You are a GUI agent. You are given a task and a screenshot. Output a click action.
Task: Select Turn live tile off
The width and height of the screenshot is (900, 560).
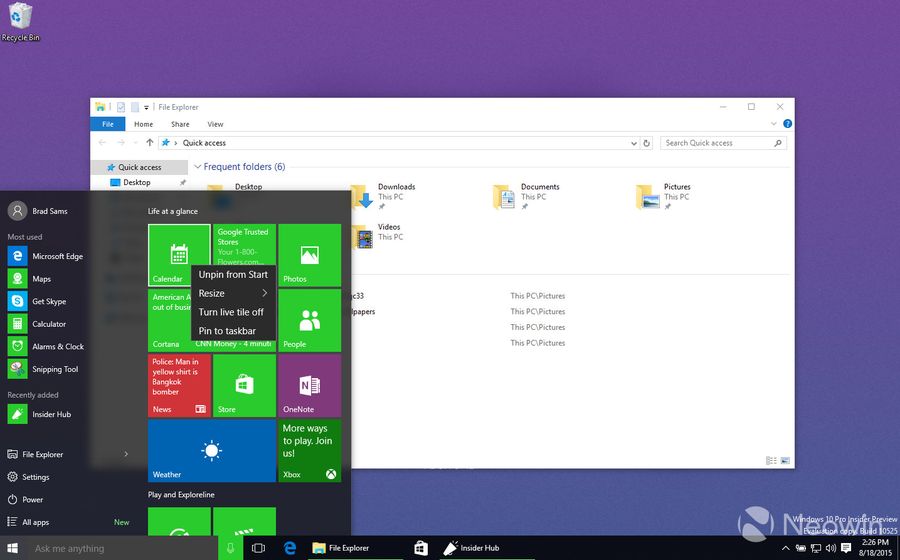pos(233,312)
